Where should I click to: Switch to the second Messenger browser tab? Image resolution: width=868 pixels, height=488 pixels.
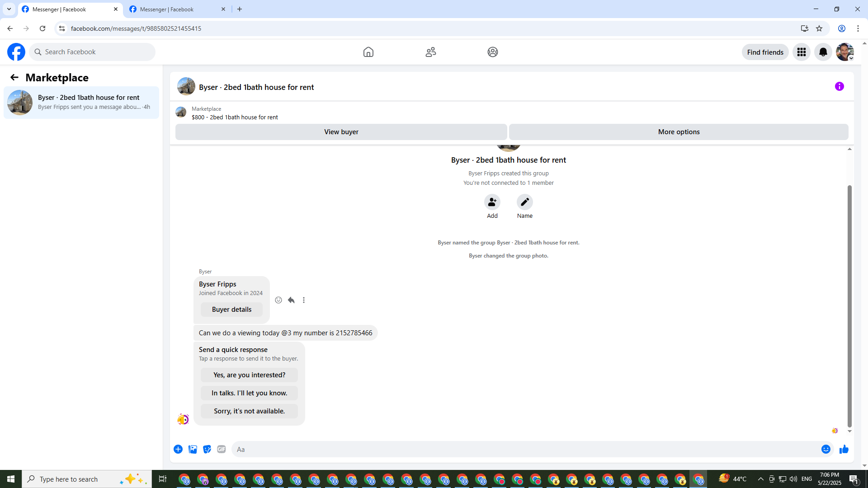coord(178,9)
